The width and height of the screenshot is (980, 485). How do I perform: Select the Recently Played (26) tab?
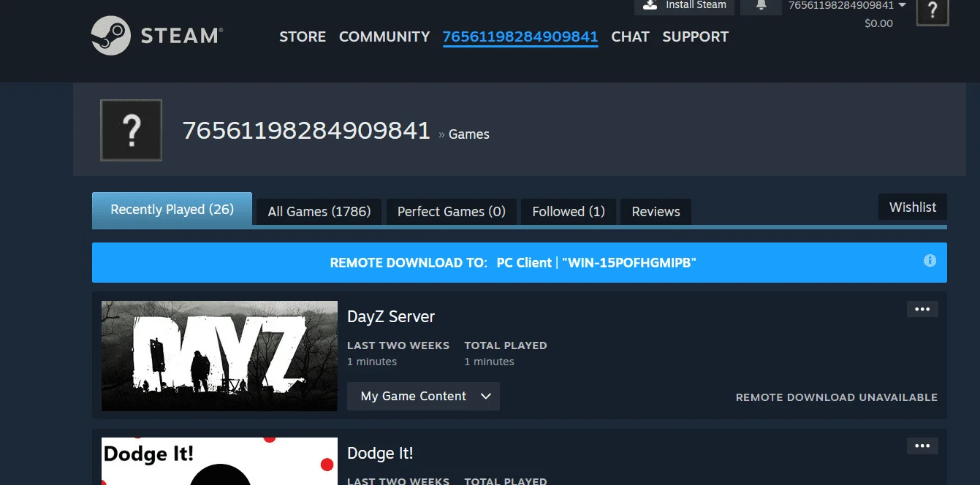point(172,210)
